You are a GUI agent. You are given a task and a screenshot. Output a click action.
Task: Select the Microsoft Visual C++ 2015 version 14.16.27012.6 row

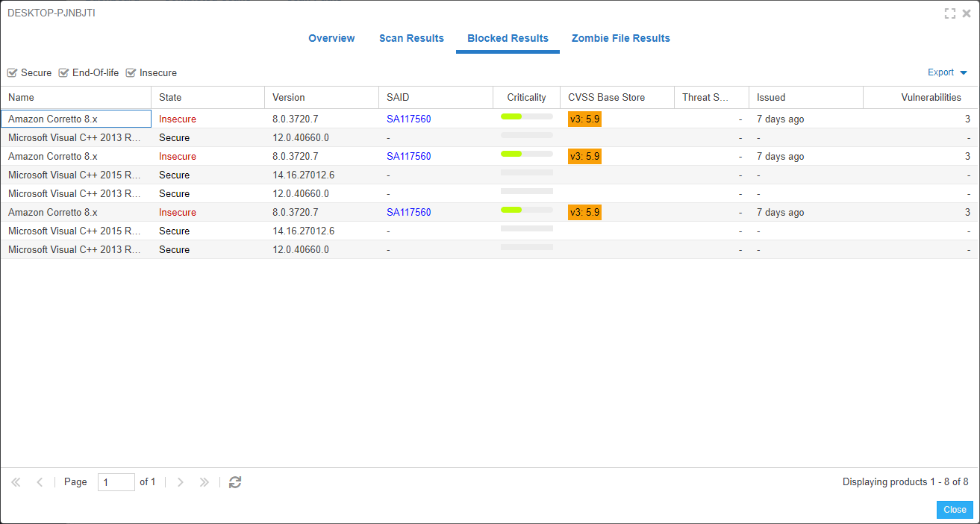pos(303,175)
